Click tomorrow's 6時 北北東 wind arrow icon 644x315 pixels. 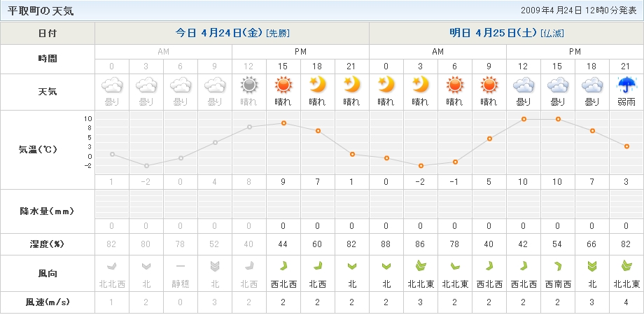(x=455, y=267)
